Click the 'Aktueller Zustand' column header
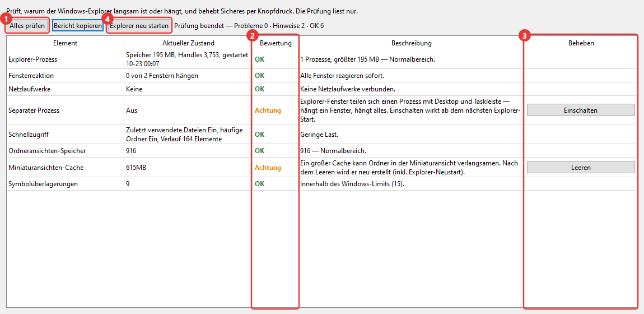 188,43
